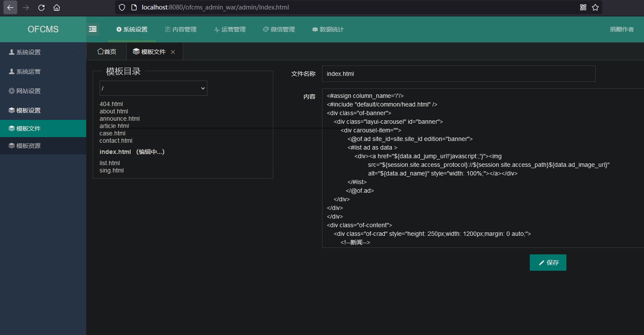Viewport: 644px width, 335px height.
Task: Click the browser URL address text
Action: tap(216, 7)
